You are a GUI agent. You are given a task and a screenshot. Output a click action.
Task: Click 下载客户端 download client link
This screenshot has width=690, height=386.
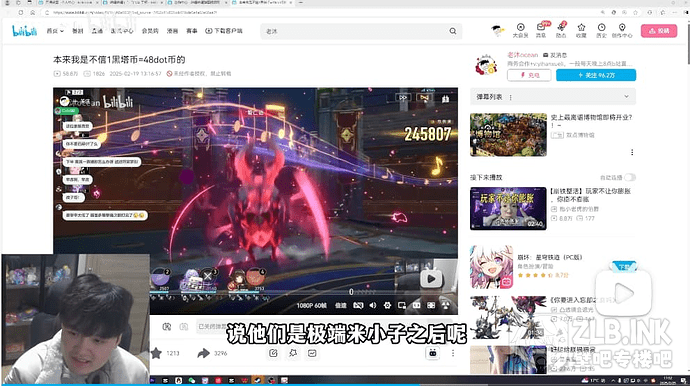(x=224, y=31)
